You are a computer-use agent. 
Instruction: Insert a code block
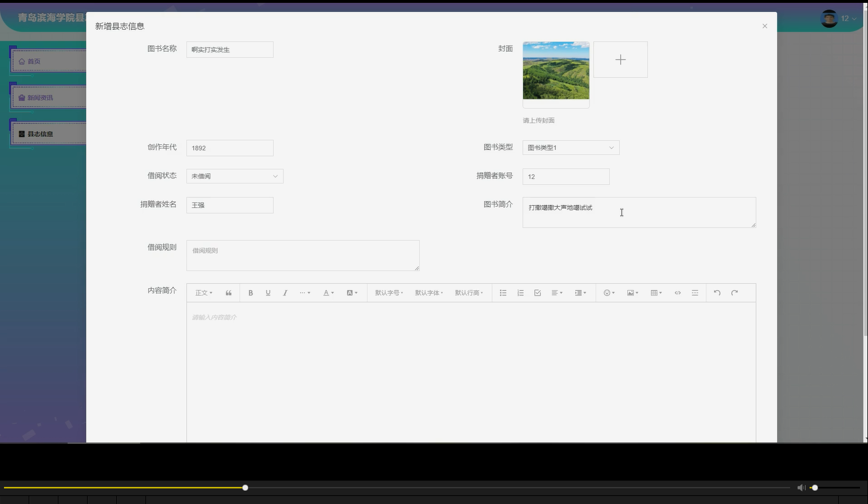point(677,293)
